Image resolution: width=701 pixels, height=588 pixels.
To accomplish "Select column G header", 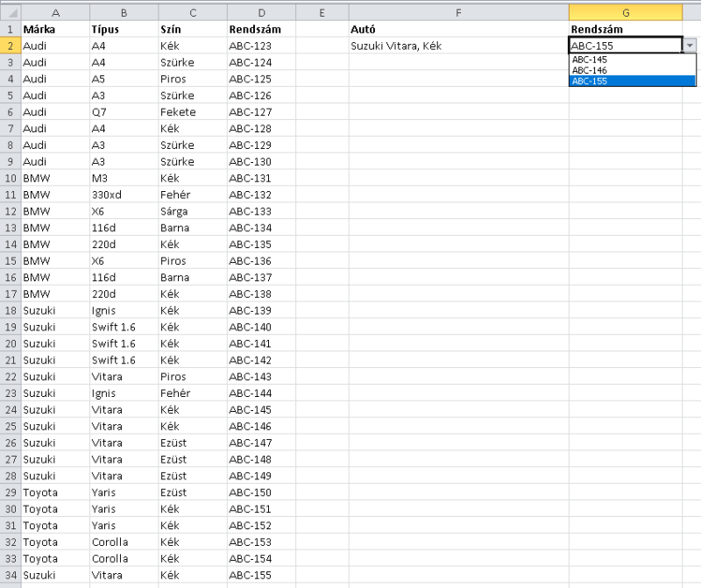I will (x=626, y=13).
